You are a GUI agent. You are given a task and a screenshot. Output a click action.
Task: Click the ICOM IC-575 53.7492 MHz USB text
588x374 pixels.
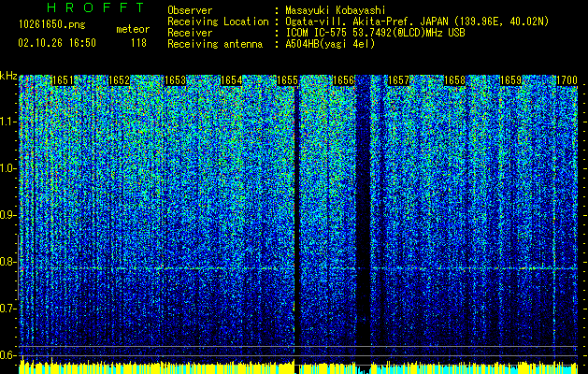point(376,33)
